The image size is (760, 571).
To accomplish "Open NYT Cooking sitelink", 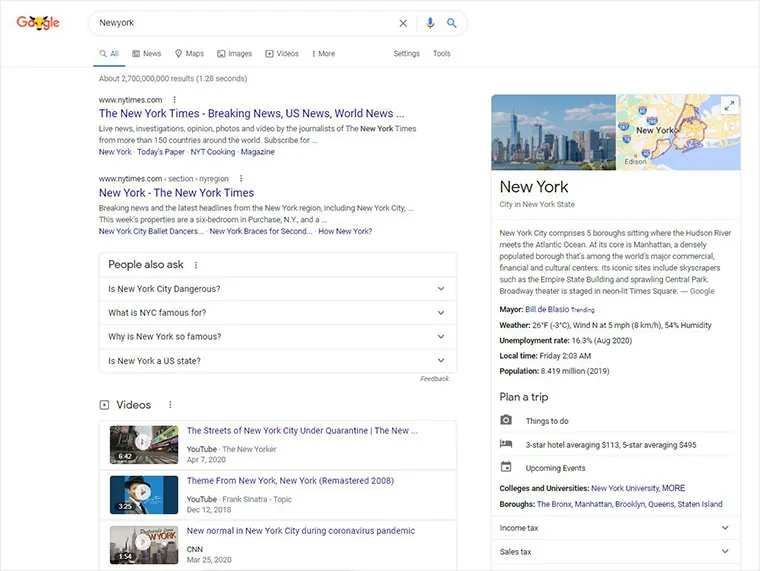I will [213, 152].
